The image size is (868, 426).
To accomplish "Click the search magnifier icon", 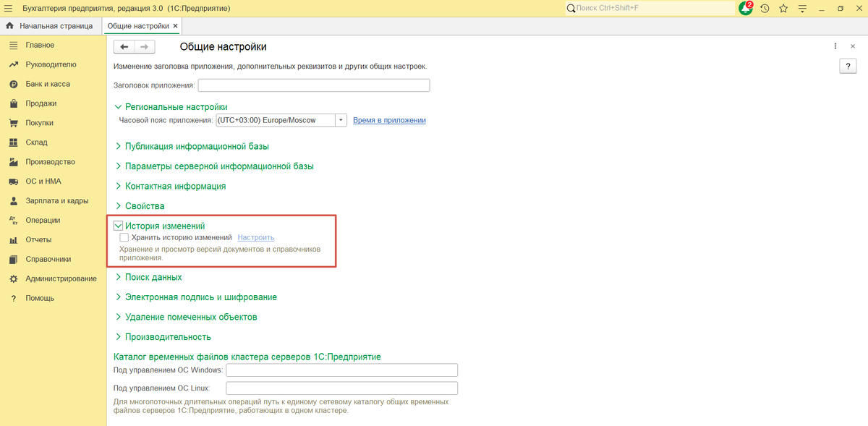I will click(x=571, y=8).
